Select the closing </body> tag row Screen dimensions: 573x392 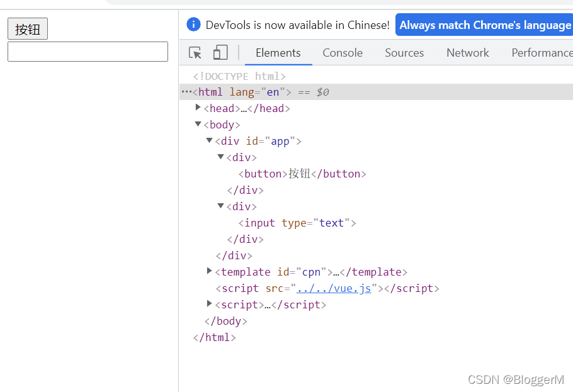point(226,321)
